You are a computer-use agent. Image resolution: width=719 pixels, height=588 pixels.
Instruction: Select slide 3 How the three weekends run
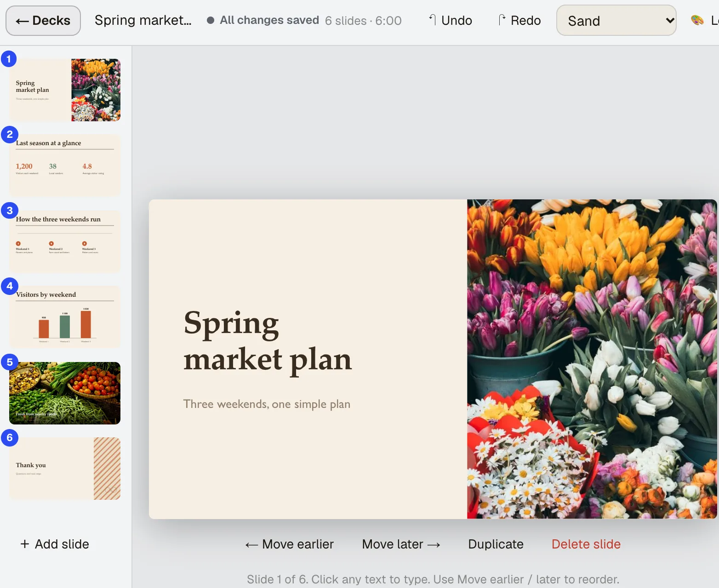point(65,242)
